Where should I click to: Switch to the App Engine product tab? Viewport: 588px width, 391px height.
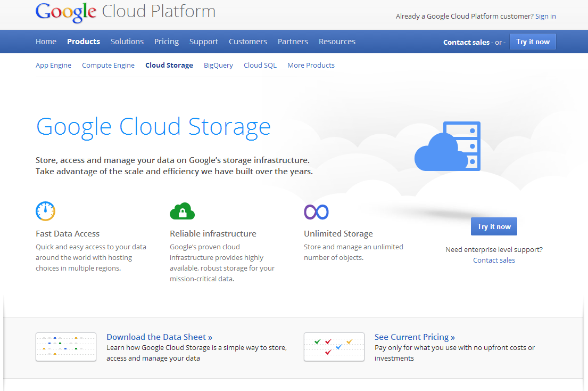tap(53, 66)
